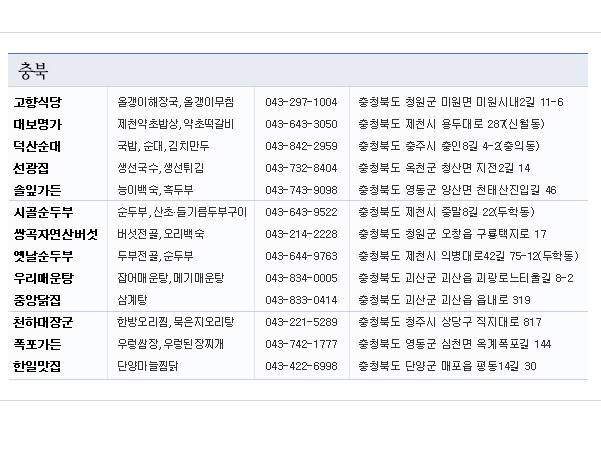The image size is (601, 453).
Task: Click menu text 두부전골, 순두부
Action: [155, 256]
